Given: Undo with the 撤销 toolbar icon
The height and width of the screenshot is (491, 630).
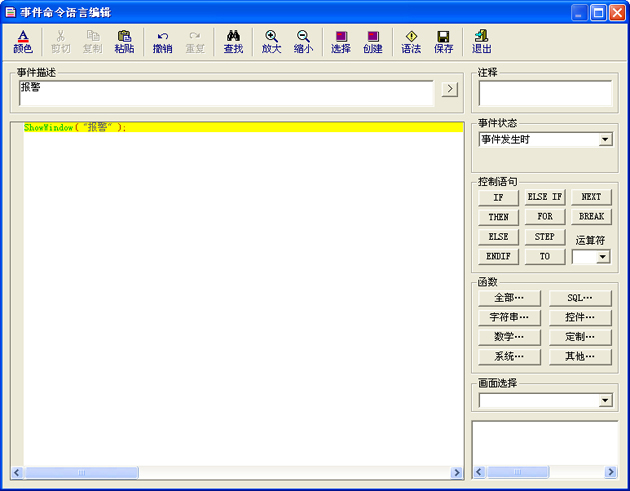Looking at the screenshot, I should point(163,42).
